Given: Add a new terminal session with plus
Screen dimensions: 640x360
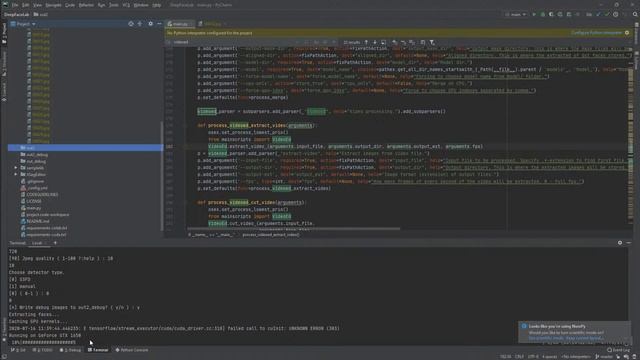Looking at the screenshot, I should (55, 243).
